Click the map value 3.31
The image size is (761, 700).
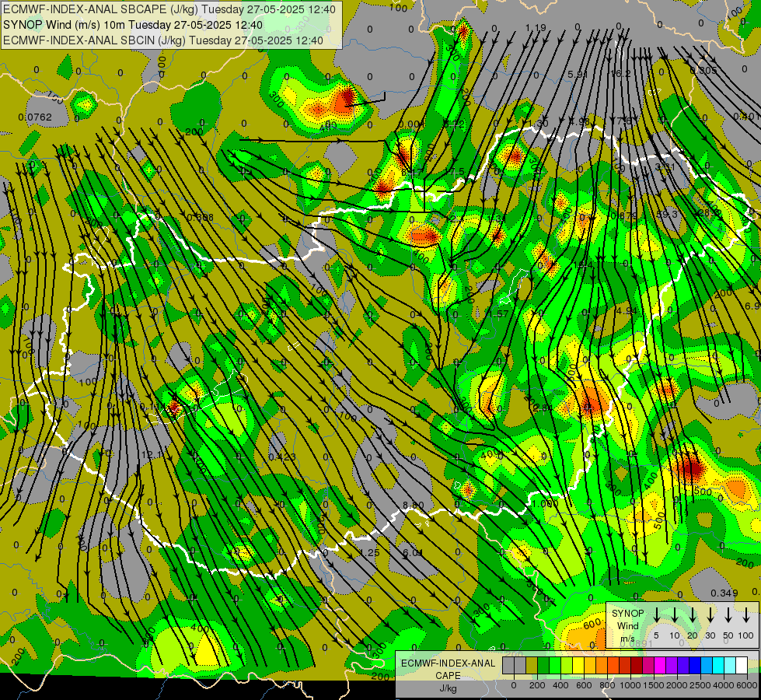tap(665, 166)
